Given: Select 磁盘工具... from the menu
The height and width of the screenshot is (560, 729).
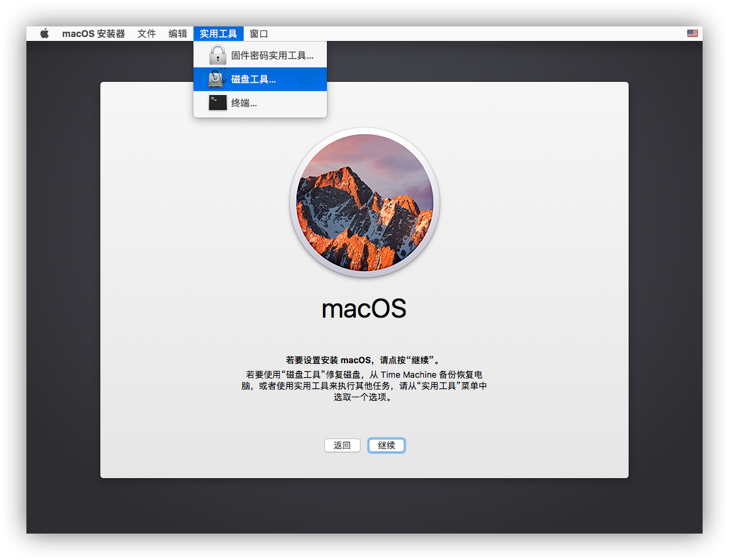Looking at the screenshot, I should (260, 79).
